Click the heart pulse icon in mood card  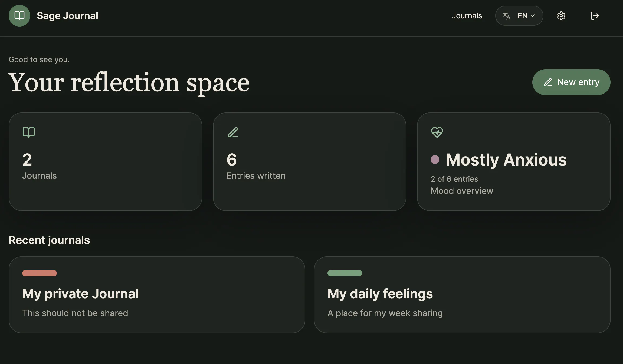tap(437, 133)
